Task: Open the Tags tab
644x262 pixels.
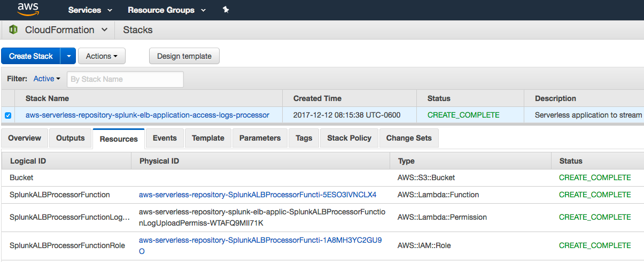Action: coord(304,138)
